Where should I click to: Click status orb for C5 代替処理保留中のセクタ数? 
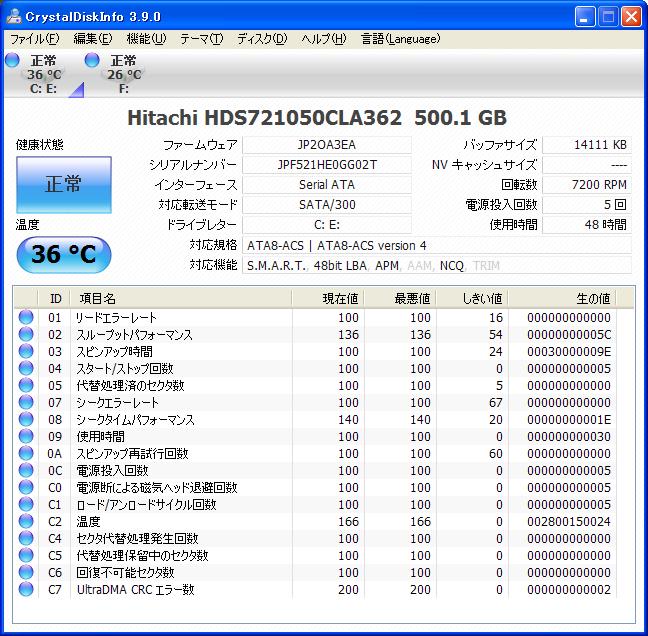coord(26,555)
